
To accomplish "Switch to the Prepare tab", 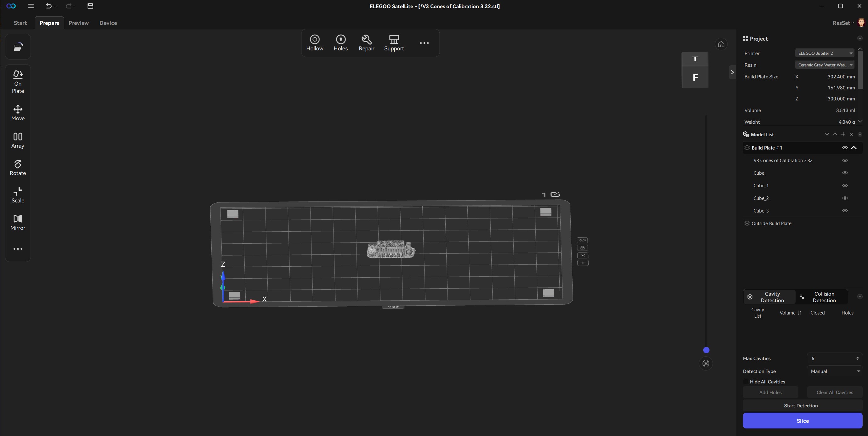I will [49, 23].
